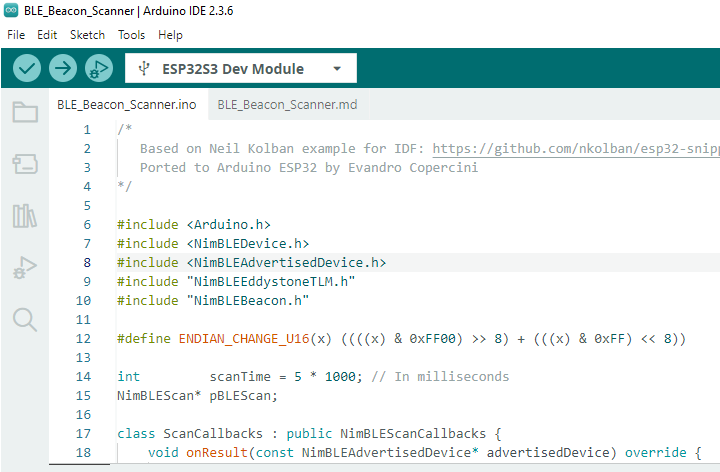This screenshot has height=472, width=720.
Task: Open the Sketch menu
Action: (x=87, y=35)
